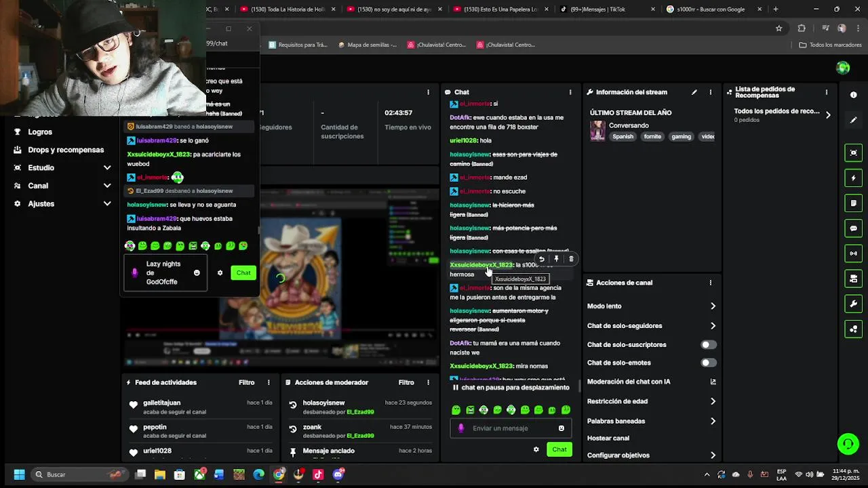Click the info circle icon in the right sidebar
868x488 pixels.
click(854, 95)
